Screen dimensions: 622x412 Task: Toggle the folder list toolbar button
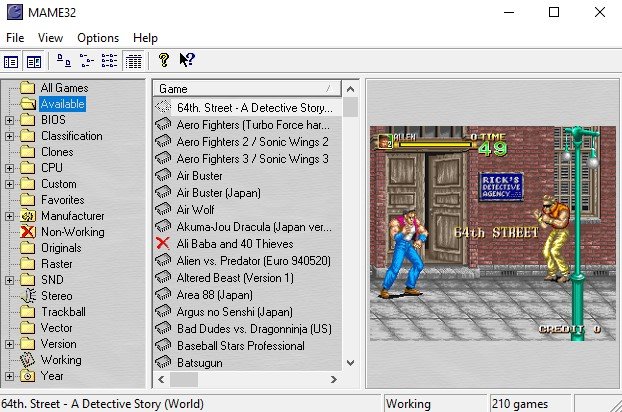click(x=11, y=62)
